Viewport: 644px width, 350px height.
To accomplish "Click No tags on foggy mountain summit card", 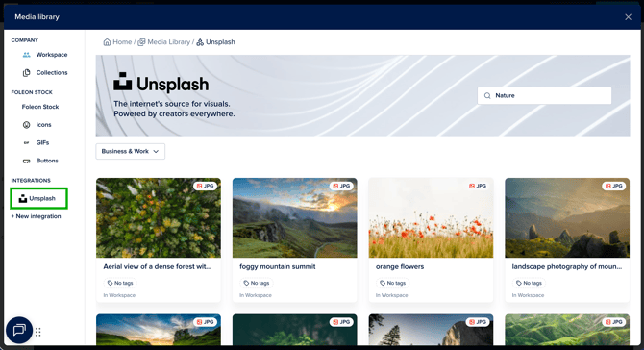I will click(x=257, y=283).
